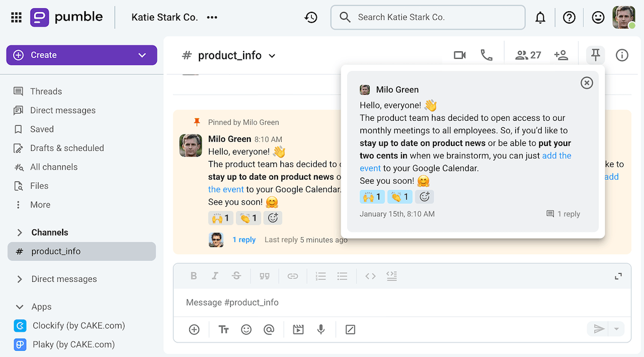Toggle bold formatting in the message editor
This screenshot has width=644, height=357.
pyautogui.click(x=194, y=275)
